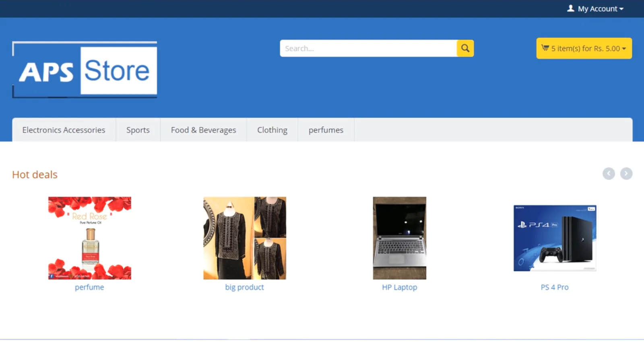Click the shopping cart icon
644x362 pixels.
point(545,48)
